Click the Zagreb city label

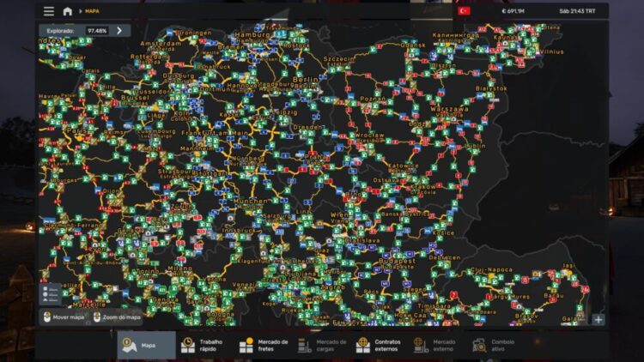pos(333,287)
